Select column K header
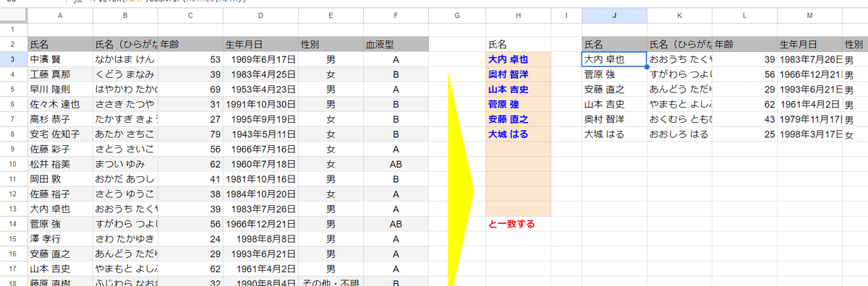 [680, 14]
